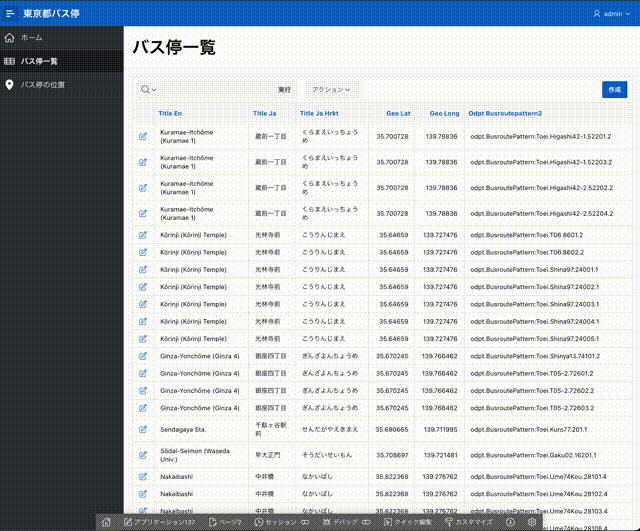
Task: Open カスタマイズ in the developer toolbar
Action: [469, 522]
